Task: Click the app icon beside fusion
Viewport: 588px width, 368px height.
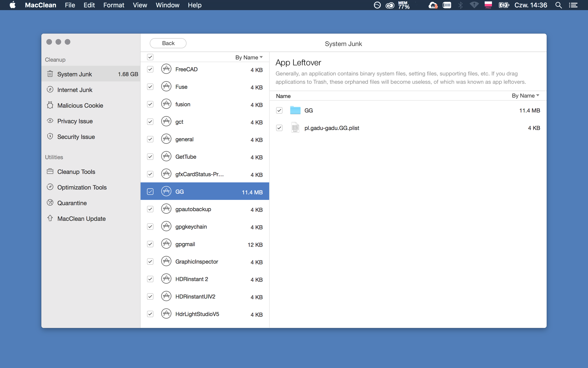Action: point(166,104)
